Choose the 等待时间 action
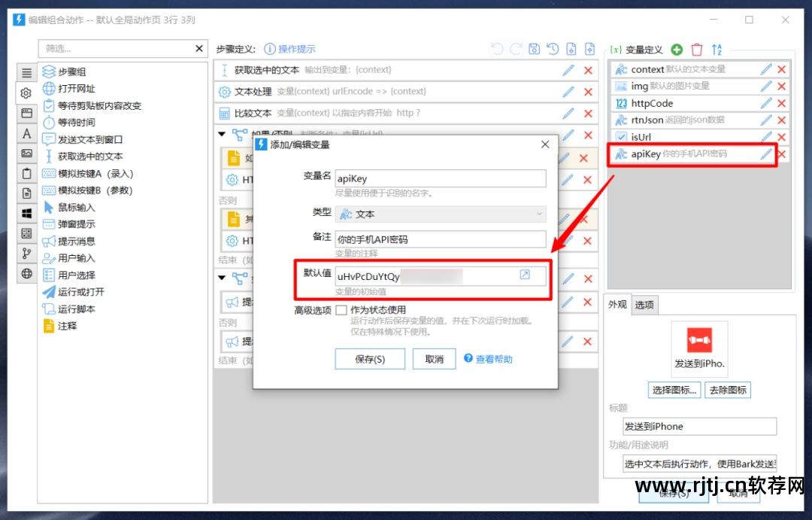Image resolution: width=812 pixels, height=520 pixels. pyautogui.click(x=69, y=123)
